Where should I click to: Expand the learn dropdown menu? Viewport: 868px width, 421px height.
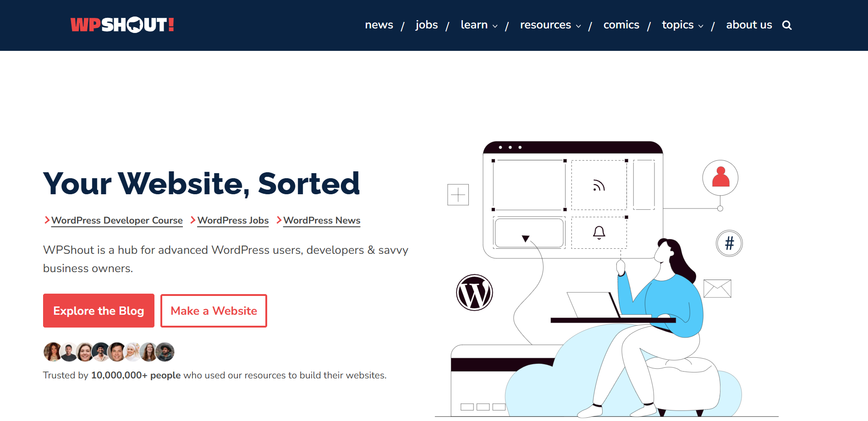pos(479,25)
